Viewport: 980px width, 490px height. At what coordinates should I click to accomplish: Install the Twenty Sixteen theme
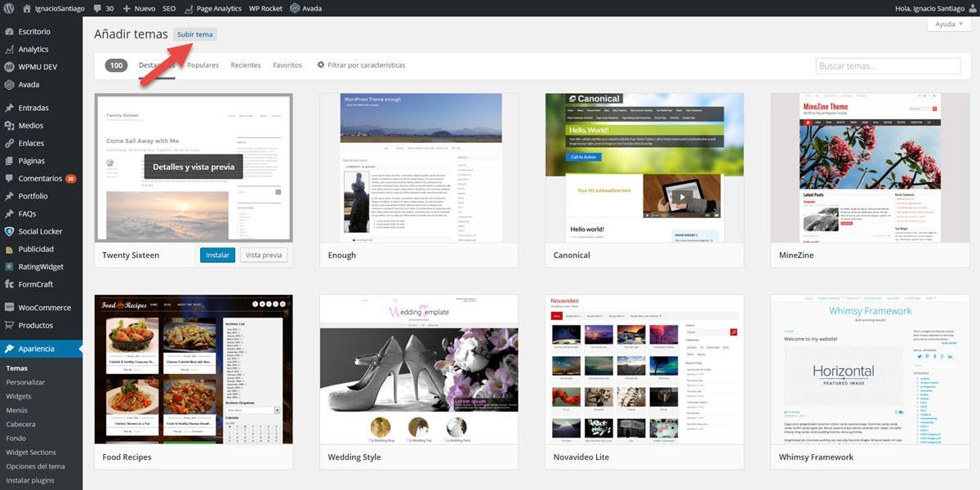pyautogui.click(x=217, y=255)
